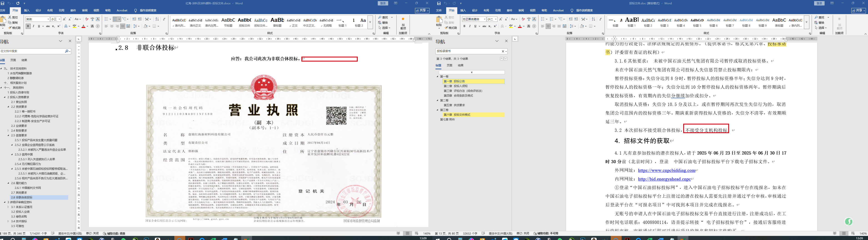Center-align the paragraph in the left Word window

[x=112, y=26]
